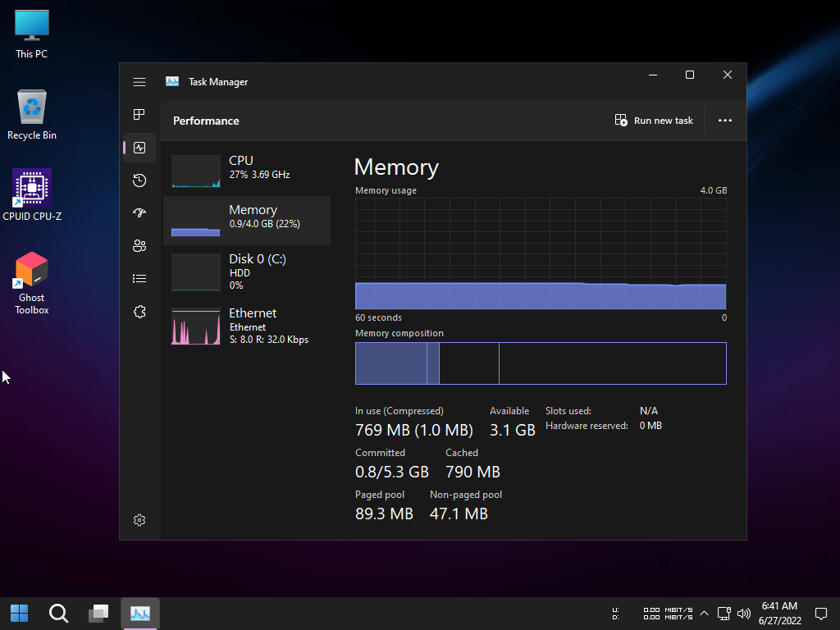Screen dimensions: 840x630
Task: Click the Memory composition bar
Action: coord(541,363)
